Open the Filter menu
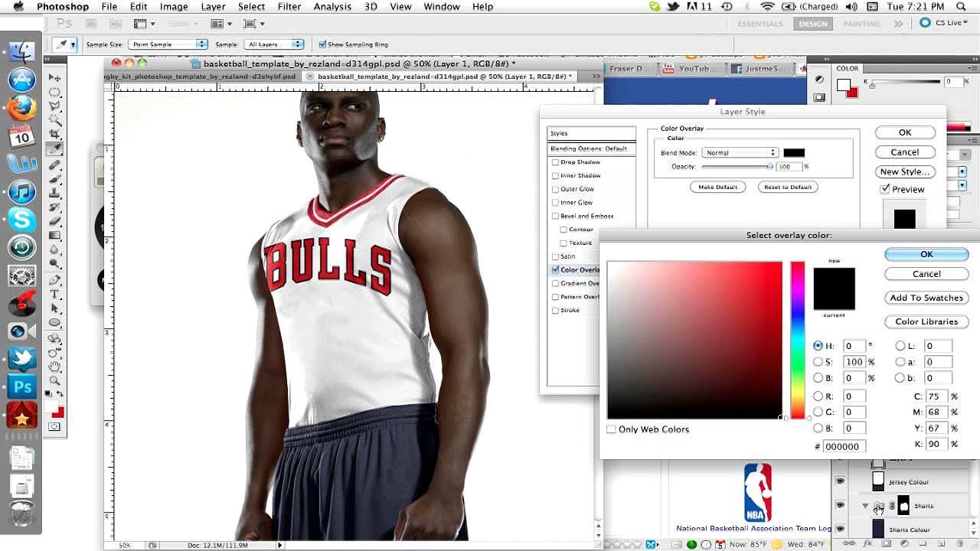The width and height of the screenshot is (980, 551). point(289,7)
